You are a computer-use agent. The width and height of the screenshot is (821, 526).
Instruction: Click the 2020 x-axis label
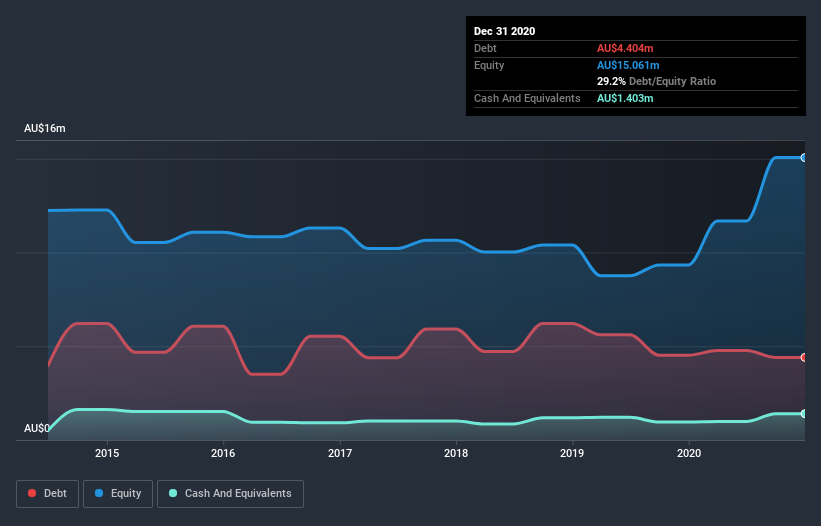[x=689, y=453]
